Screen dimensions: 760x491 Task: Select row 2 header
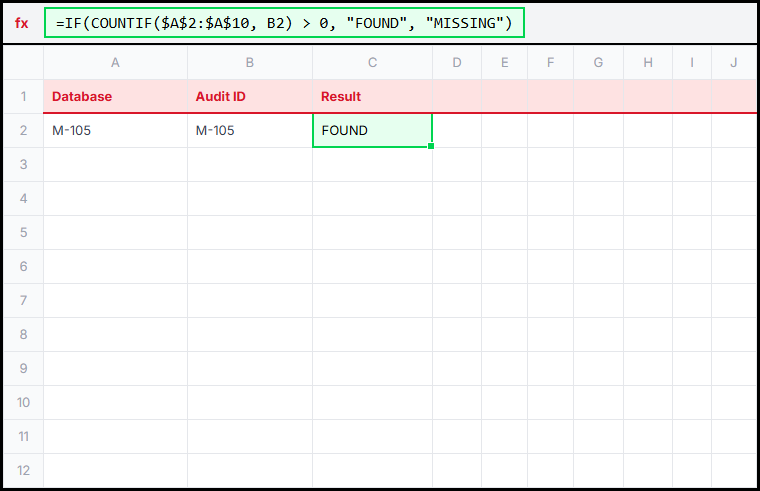coord(23,131)
